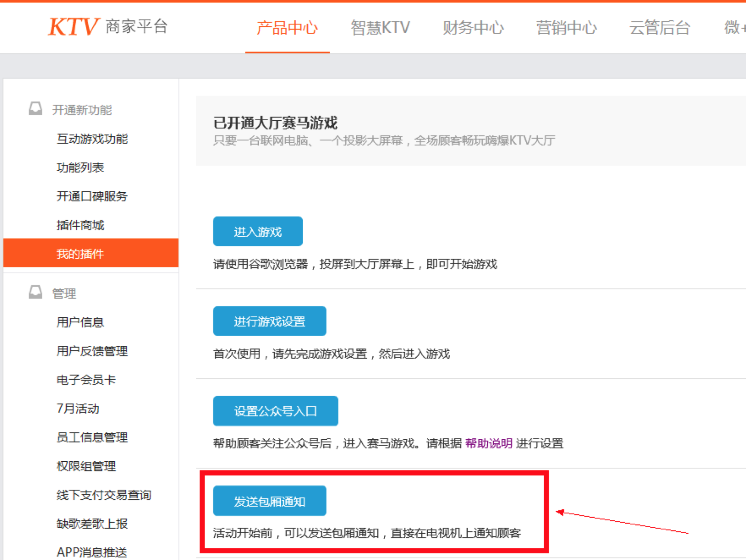Click the 开通新功能 section header
The image size is (746, 560).
[x=82, y=110]
